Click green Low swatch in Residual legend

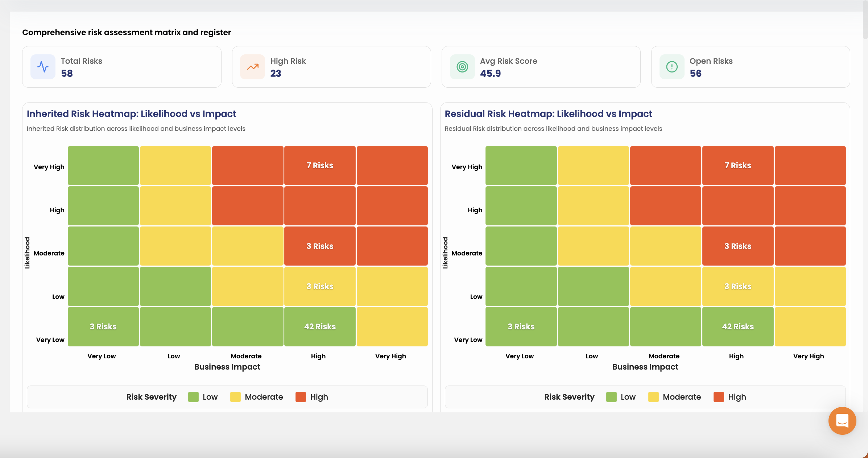pos(611,397)
